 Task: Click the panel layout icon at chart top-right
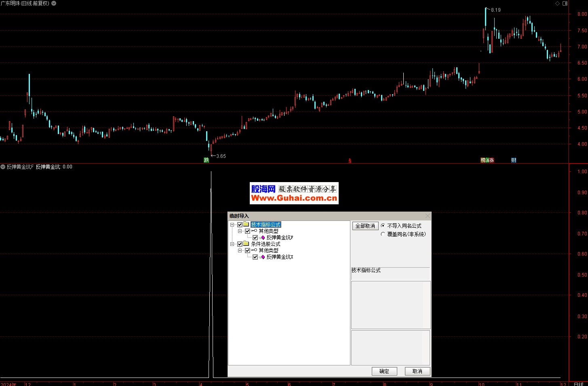[x=565, y=3]
